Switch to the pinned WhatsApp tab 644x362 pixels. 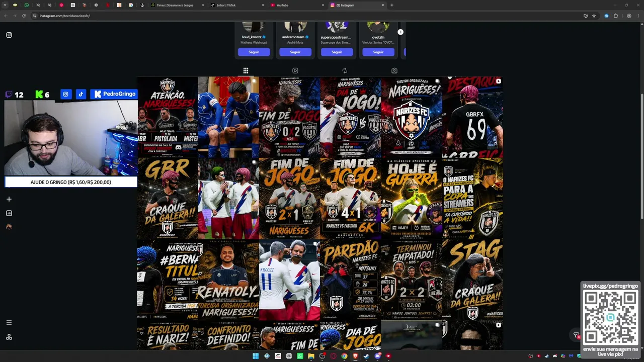coord(27,5)
